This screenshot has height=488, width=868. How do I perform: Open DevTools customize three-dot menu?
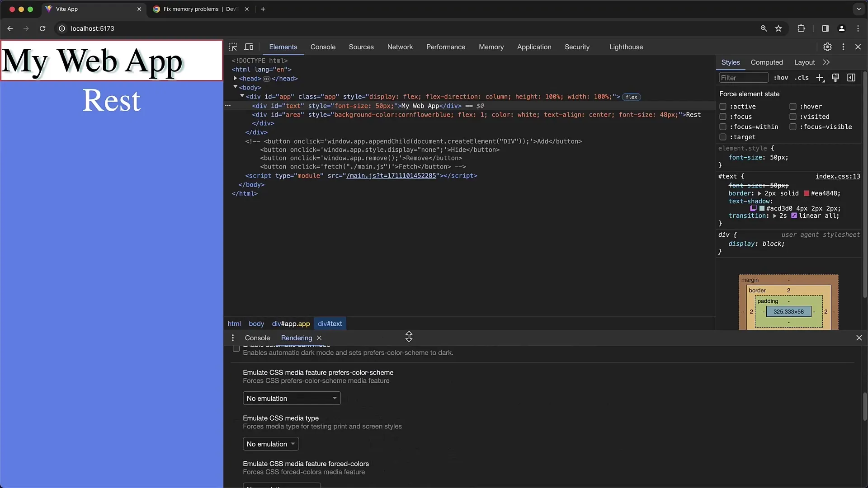tap(843, 47)
